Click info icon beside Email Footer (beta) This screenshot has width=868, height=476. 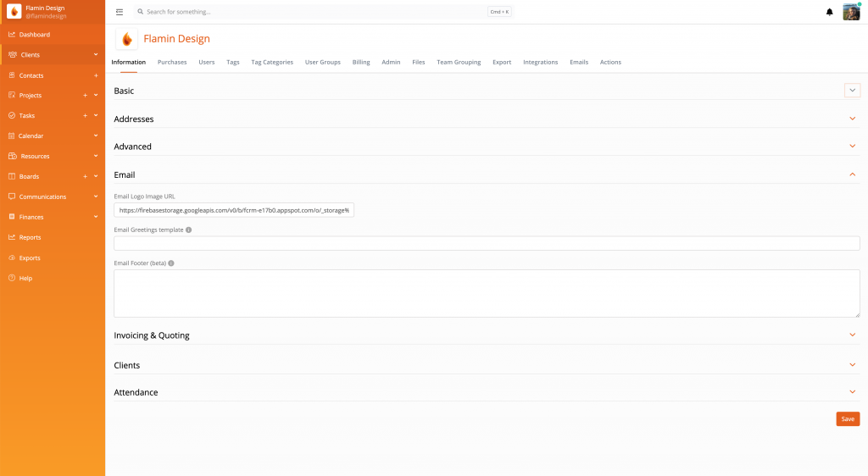click(171, 263)
